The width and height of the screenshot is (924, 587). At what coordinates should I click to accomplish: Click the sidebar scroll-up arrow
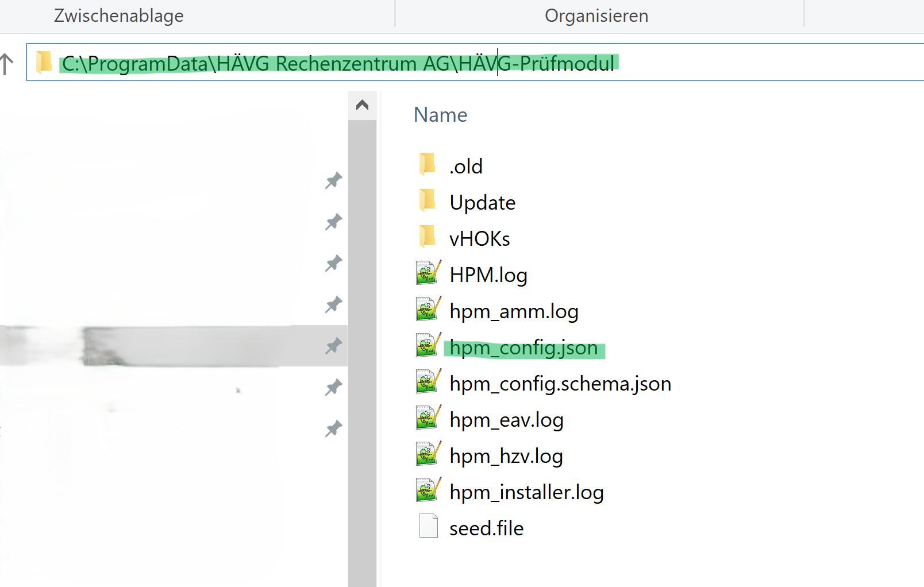tap(362, 105)
